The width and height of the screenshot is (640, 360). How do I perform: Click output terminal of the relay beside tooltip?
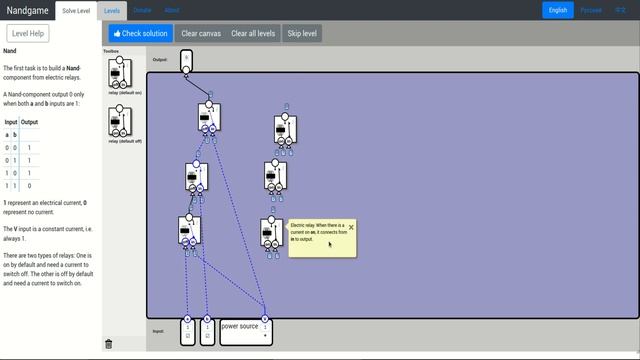(271, 220)
